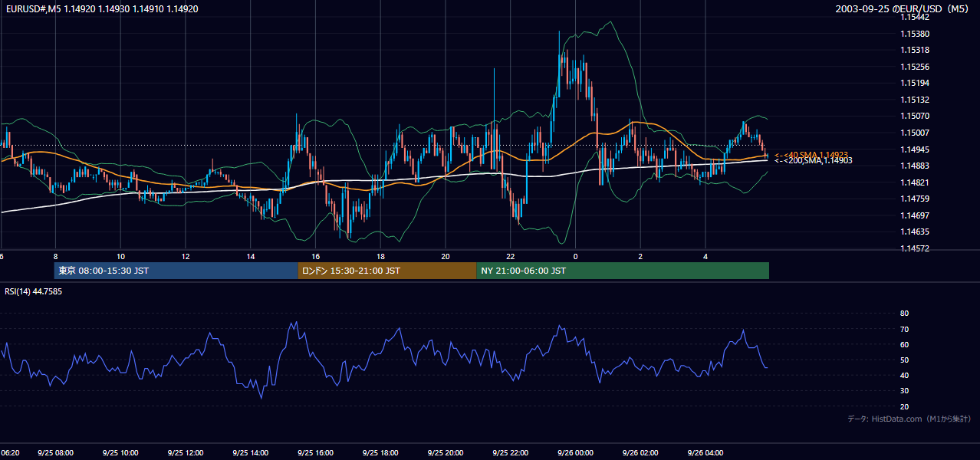Click price axis label 1.15256

click(x=915, y=67)
